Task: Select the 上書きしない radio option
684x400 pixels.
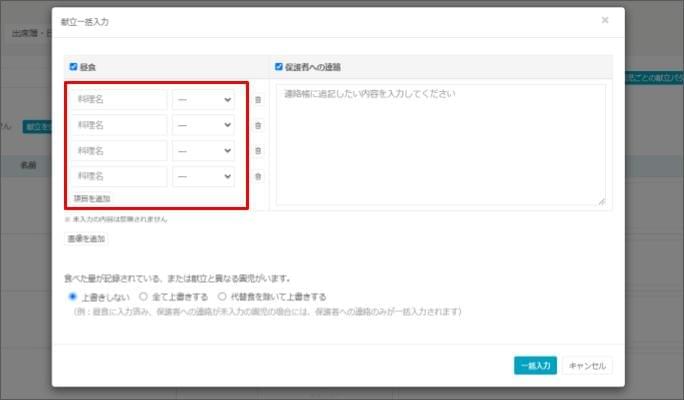Action: click(72, 297)
